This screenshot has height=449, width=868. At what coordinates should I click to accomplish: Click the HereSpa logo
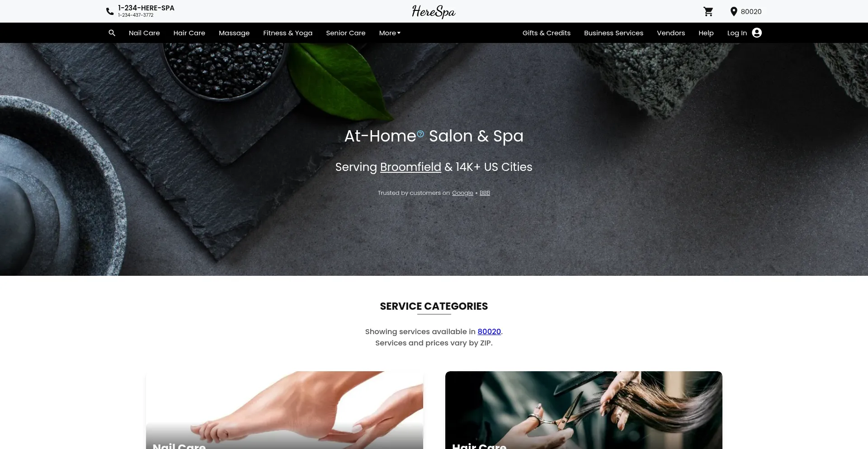[x=434, y=11]
